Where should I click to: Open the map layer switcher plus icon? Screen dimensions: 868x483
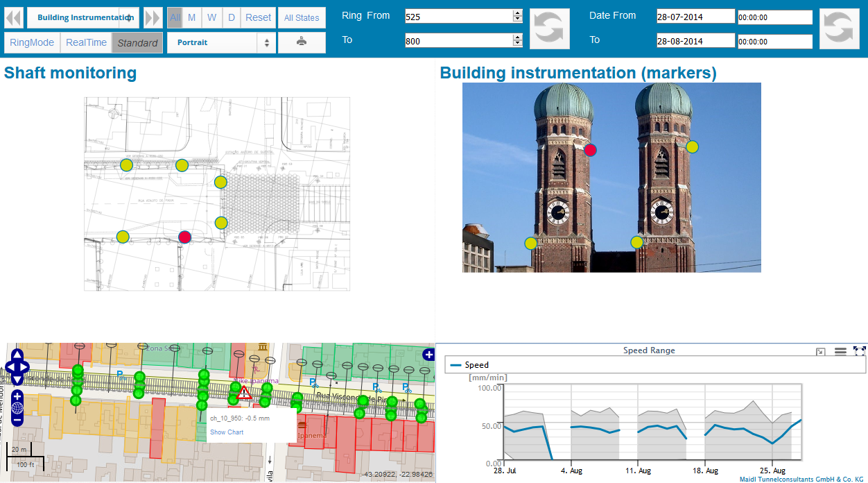click(428, 355)
